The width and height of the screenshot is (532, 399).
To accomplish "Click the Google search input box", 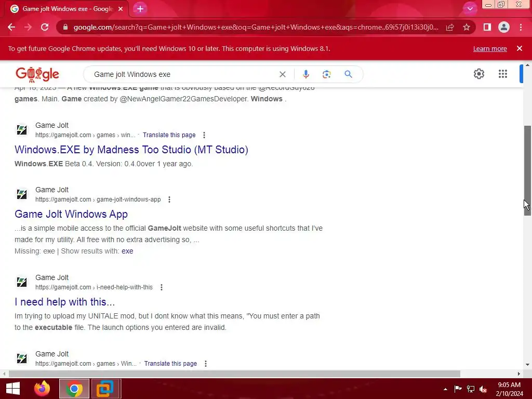I will pos(183,74).
